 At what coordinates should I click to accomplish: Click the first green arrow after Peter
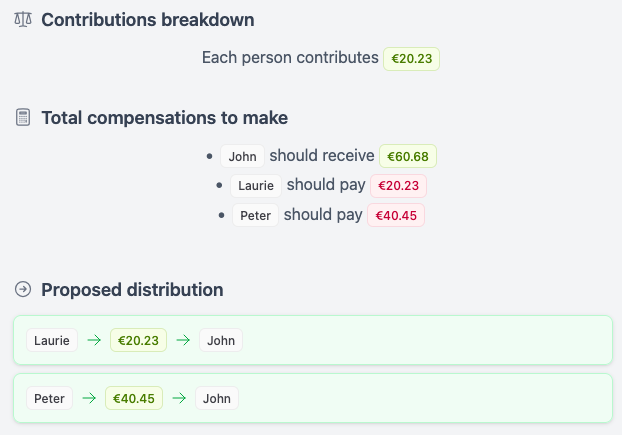click(x=89, y=398)
